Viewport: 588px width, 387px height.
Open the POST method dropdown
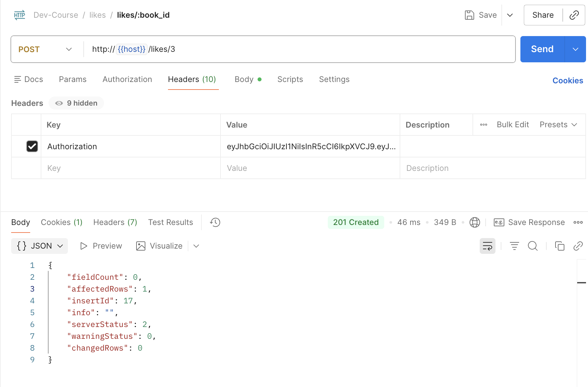45,49
